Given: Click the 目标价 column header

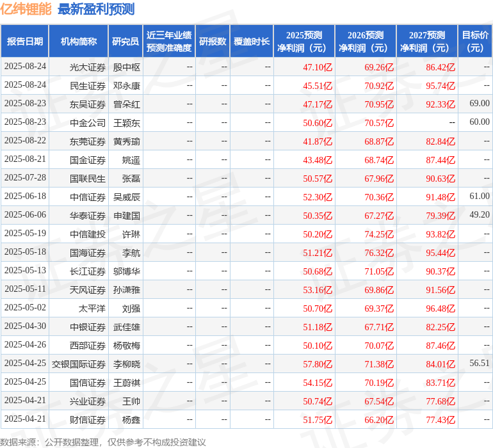Looking at the screenshot, I should [475, 41].
